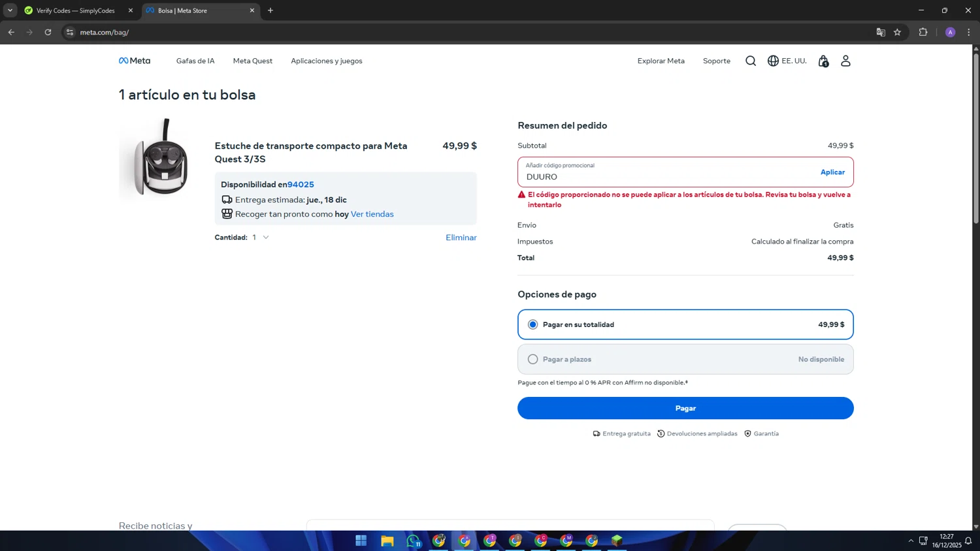Image resolution: width=980 pixels, height=551 pixels.
Task: Open Aplicaciones y juegos menu
Action: pos(327,61)
